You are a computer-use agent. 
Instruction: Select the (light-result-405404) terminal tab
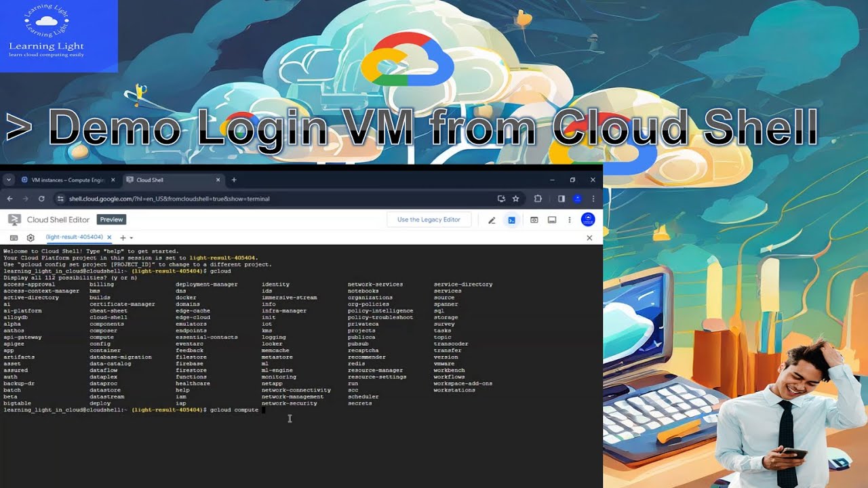pyautogui.click(x=75, y=237)
